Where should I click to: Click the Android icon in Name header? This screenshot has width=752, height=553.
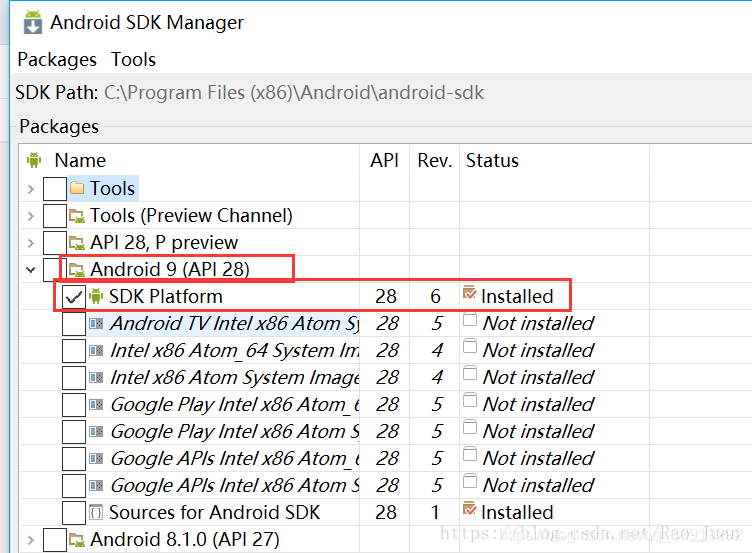[x=34, y=160]
